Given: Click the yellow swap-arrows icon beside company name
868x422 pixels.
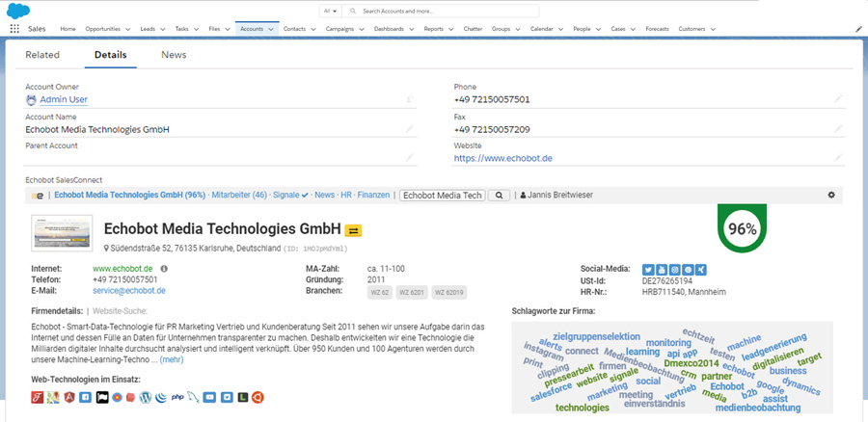Looking at the screenshot, I should (x=353, y=229).
